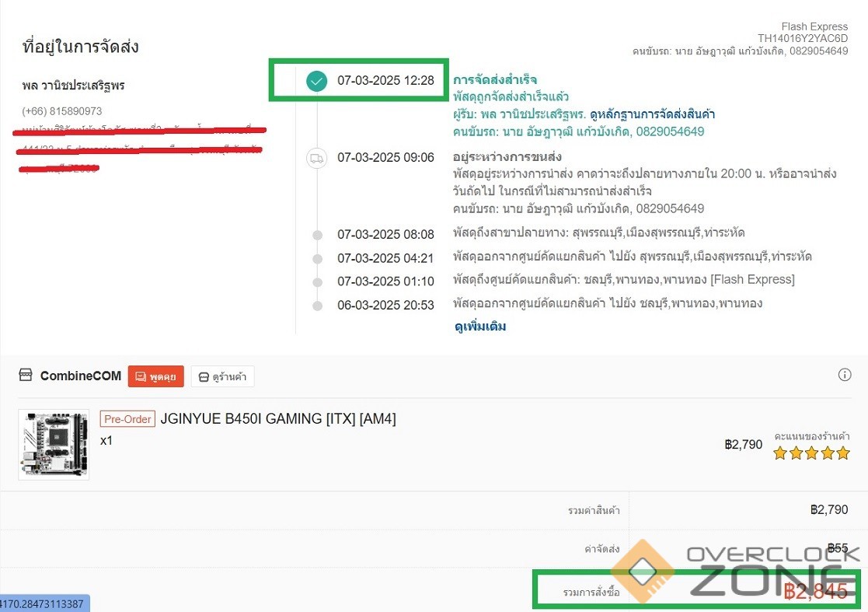The width and height of the screenshot is (868, 612).
Task: Open the shop via ดูร้านค้า button
Action: (222, 376)
